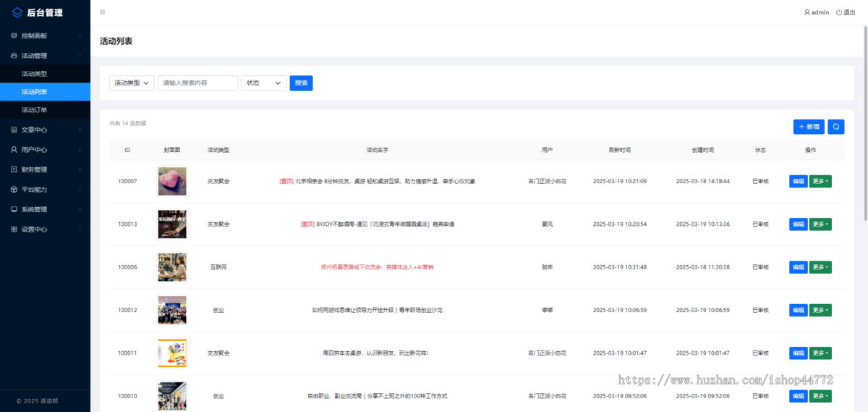Click 编辑 for activity 100012
The width and height of the screenshot is (868, 412).
point(798,310)
